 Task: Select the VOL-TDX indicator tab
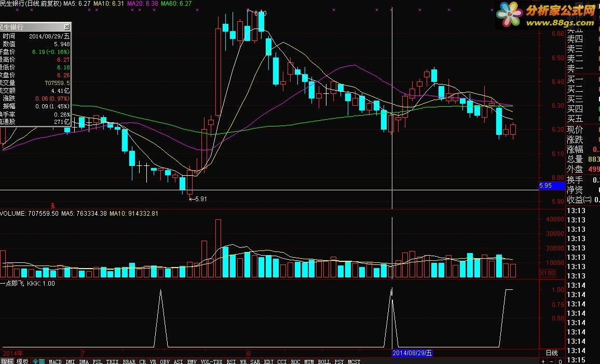[x=212, y=361]
